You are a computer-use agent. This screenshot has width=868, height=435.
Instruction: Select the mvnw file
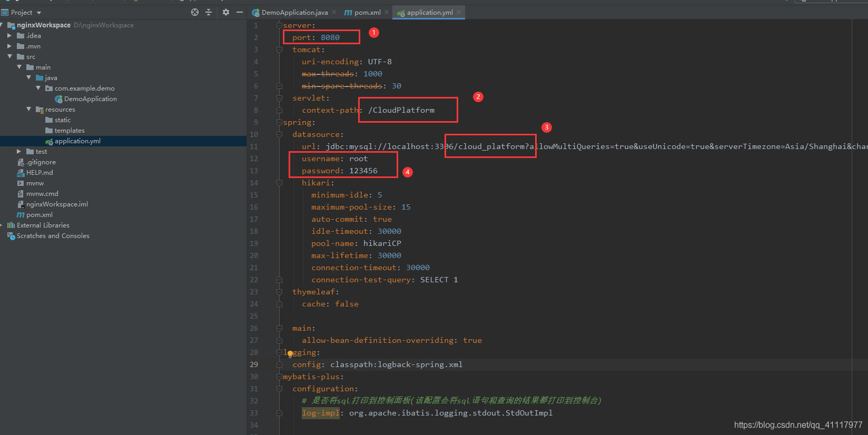pyautogui.click(x=35, y=183)
